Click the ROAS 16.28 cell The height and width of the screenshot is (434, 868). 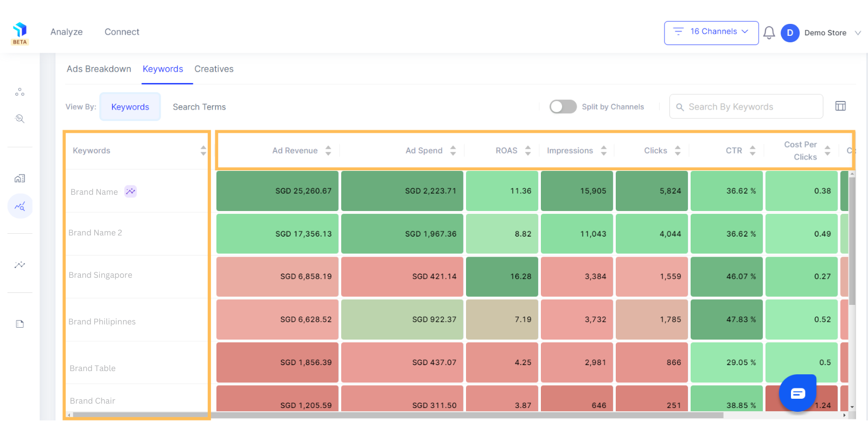click(x=502, y=277)
